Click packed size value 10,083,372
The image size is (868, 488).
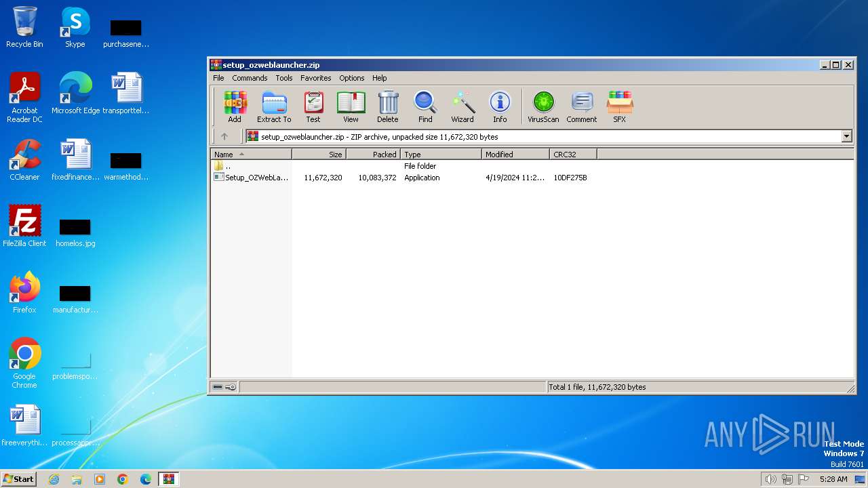377,178
